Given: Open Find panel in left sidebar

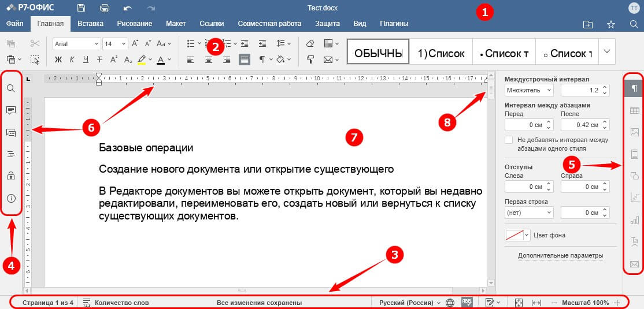Looking at the screenshot, I should click(11, 88).
